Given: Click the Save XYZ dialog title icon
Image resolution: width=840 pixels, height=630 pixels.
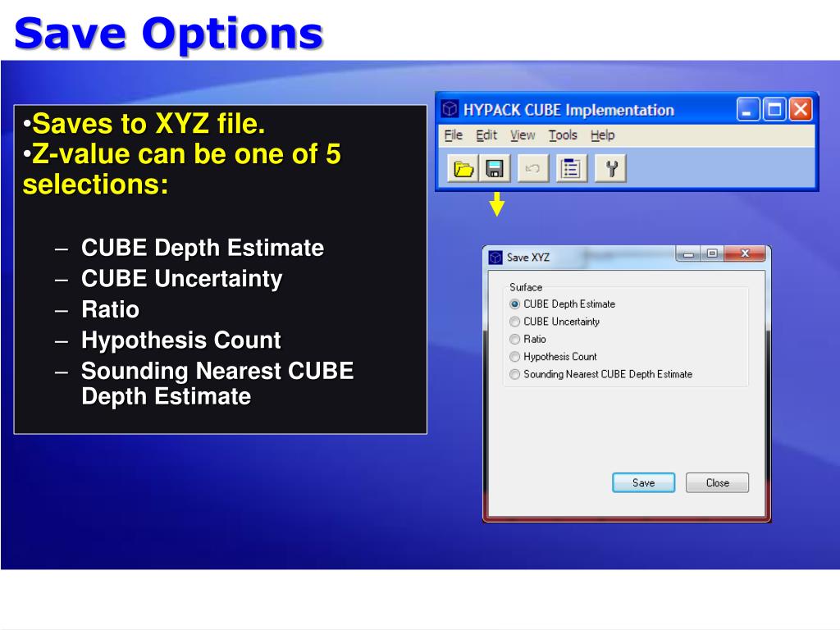Looking at the screenshot, I should click(495, 258).
